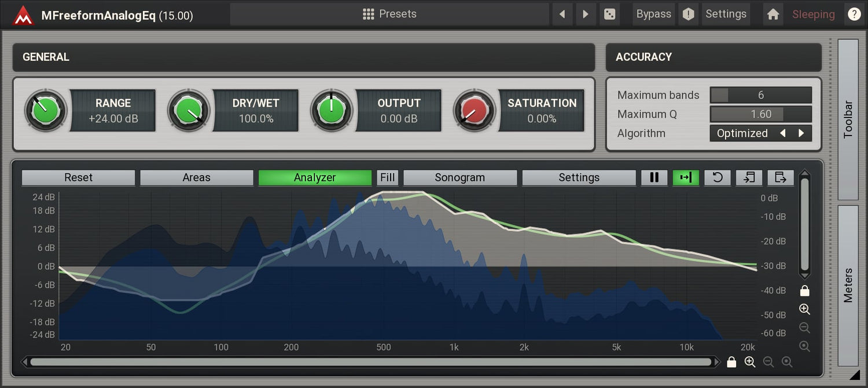The height and width of the screenshot is (388, 868).
Task: Click the export curve icon above the graph
Action: pos(780,178)
